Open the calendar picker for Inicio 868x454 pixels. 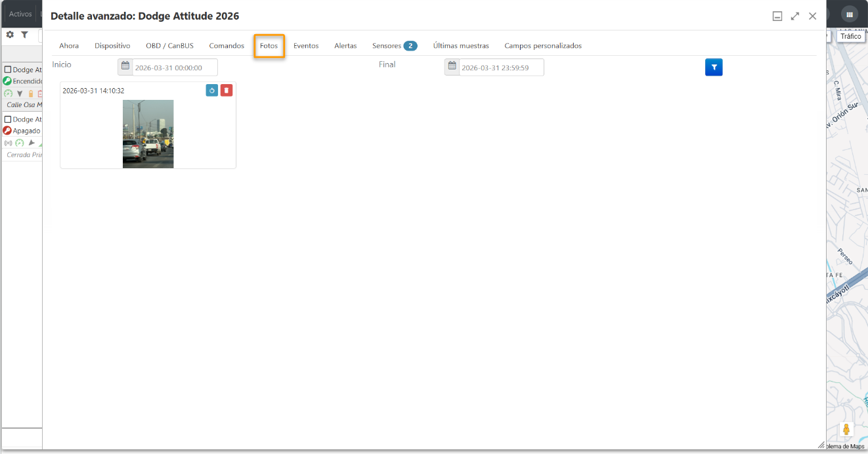click(x=125, y=67)
